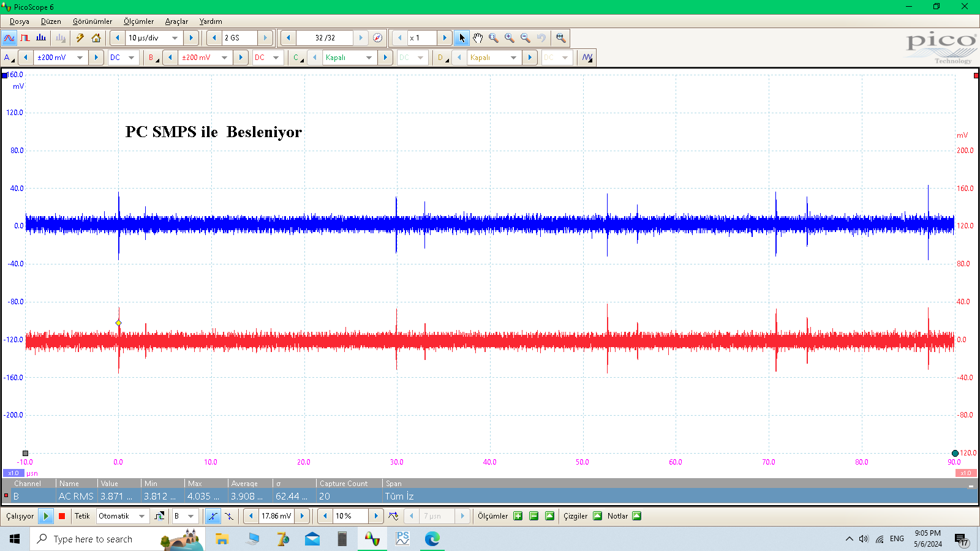Screen dimensions: 980x551
Task: Open channel A options button
Action: 9,58
